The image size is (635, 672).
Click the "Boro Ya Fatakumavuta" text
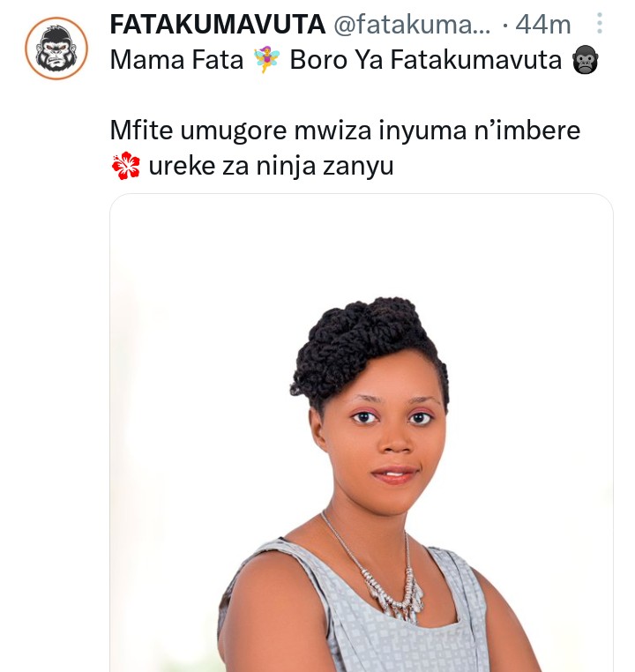(x=425, y=60)
